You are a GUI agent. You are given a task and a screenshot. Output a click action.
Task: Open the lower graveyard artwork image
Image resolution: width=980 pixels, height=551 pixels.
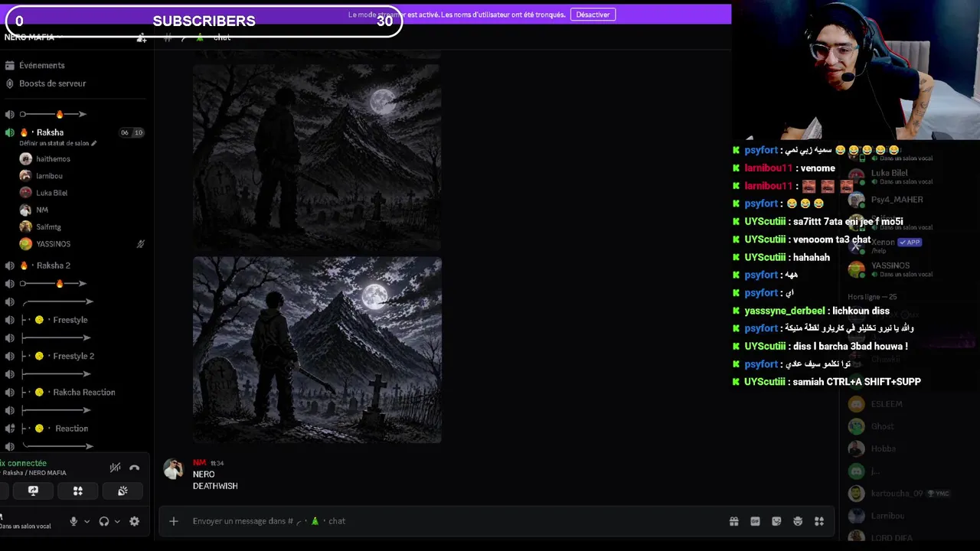pyautogui.click(x=317, y=350)
